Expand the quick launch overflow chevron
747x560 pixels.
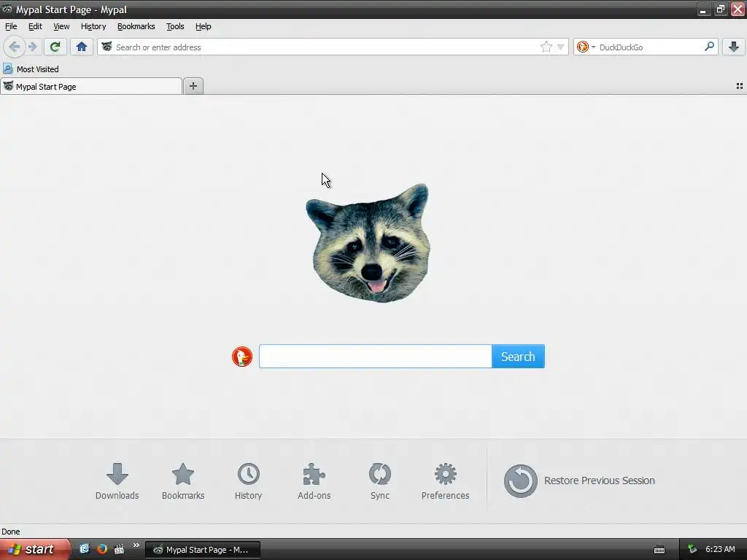(x=136, y=545)
